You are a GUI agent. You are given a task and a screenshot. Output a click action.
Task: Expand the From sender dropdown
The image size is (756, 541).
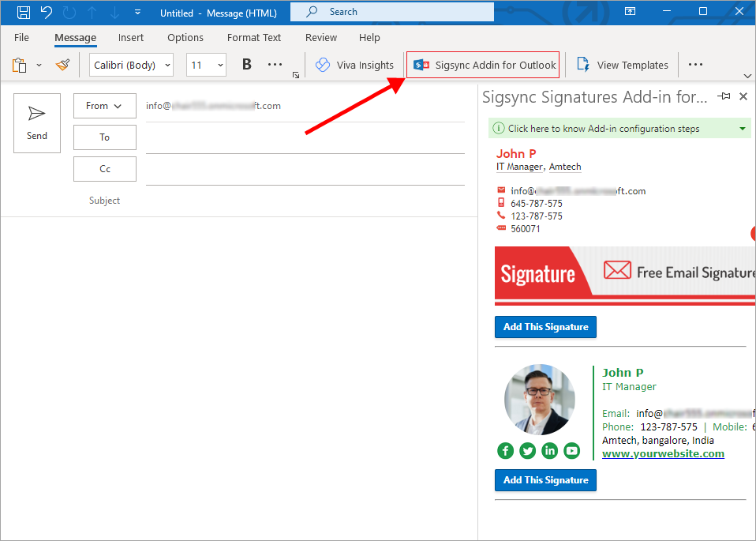104,106
